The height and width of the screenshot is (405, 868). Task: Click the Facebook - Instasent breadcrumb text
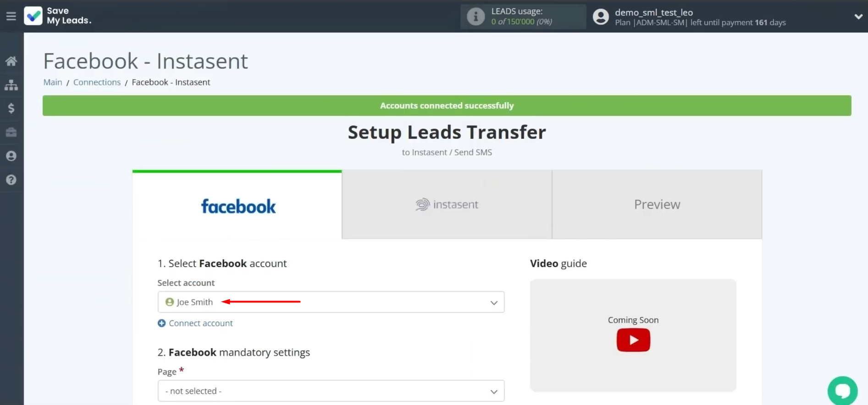[171, 82]
